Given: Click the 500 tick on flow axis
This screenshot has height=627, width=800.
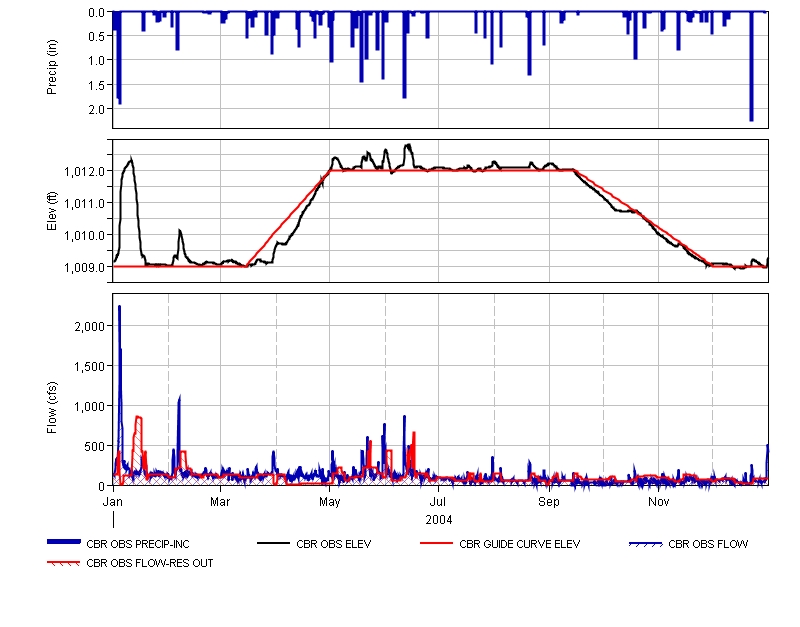Looking at the screenshot, I should point(94,446).
